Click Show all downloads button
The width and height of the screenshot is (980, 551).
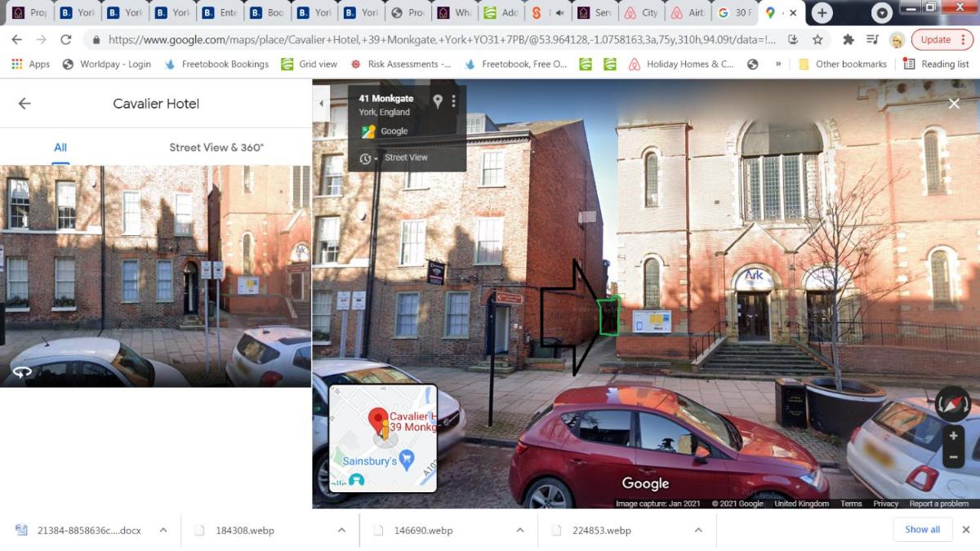click(922, 529)
